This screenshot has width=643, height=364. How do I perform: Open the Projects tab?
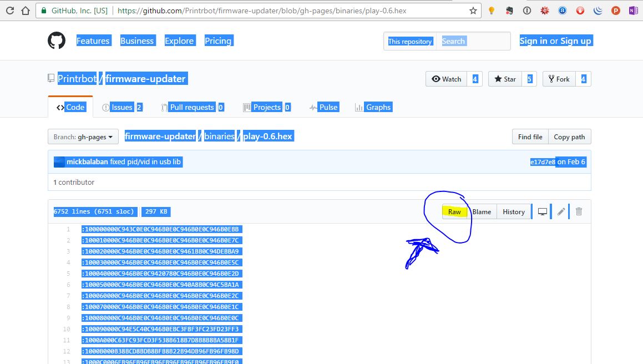267,107
